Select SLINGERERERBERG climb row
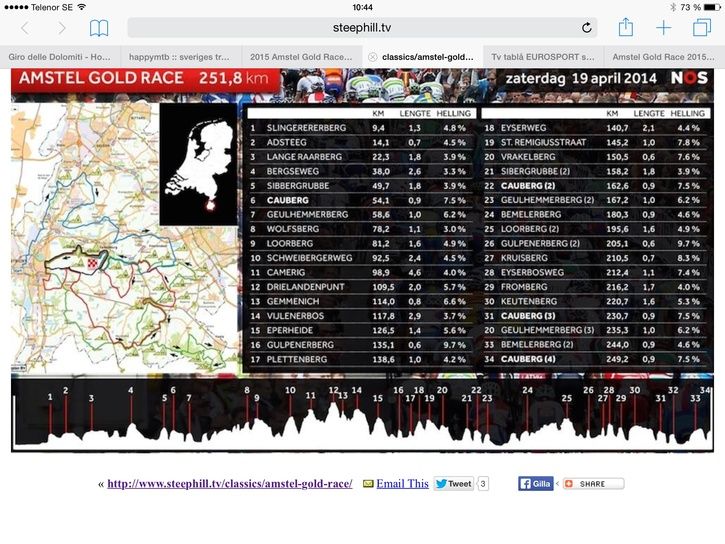The height and width of the screenshot is (544, 725). [x=361, y=128]
